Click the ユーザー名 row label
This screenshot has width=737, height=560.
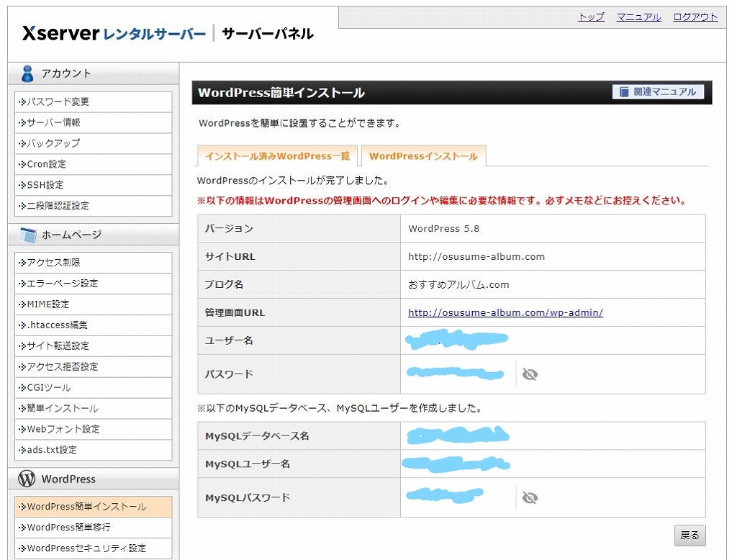(229, 340)
